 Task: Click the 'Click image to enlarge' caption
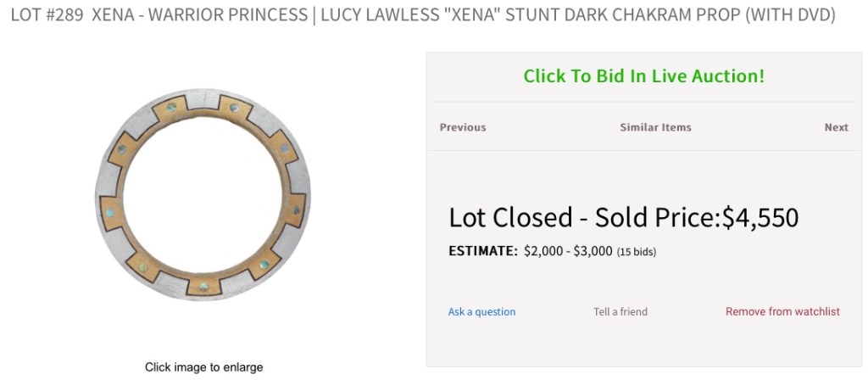(203, 367)
